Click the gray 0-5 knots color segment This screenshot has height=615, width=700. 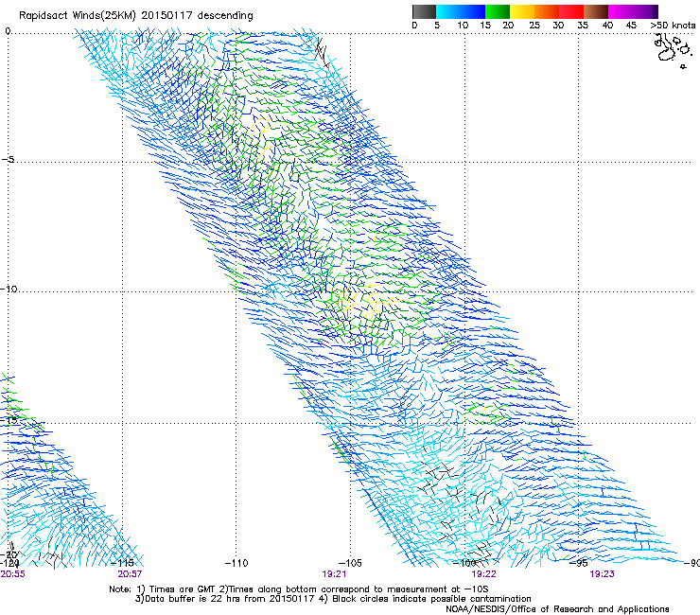[x=424, y=11]
